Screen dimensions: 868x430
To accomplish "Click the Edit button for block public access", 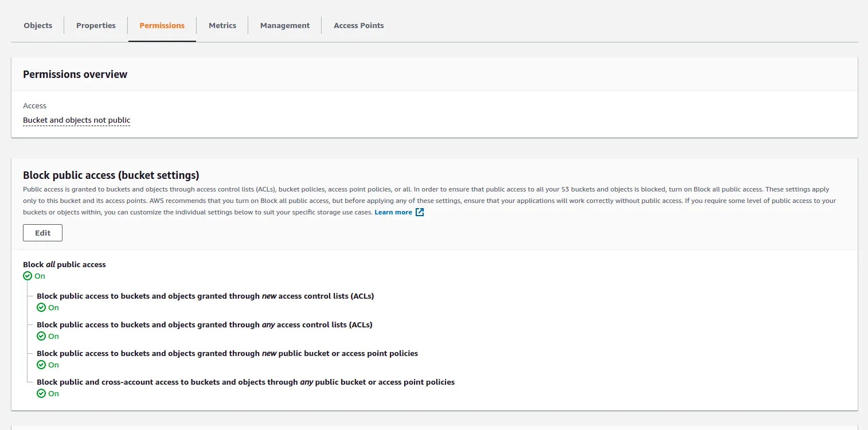I will coord(42,233).
